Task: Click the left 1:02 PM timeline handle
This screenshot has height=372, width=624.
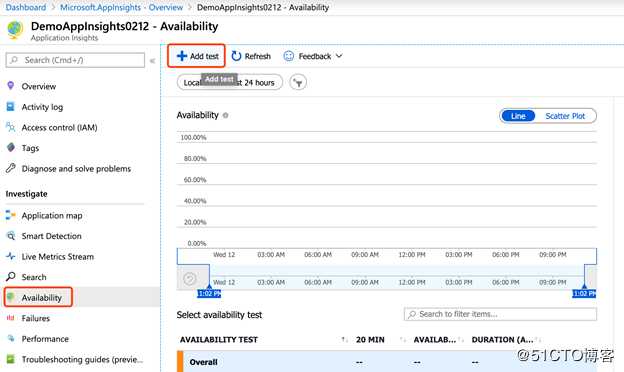Action: 209,293
